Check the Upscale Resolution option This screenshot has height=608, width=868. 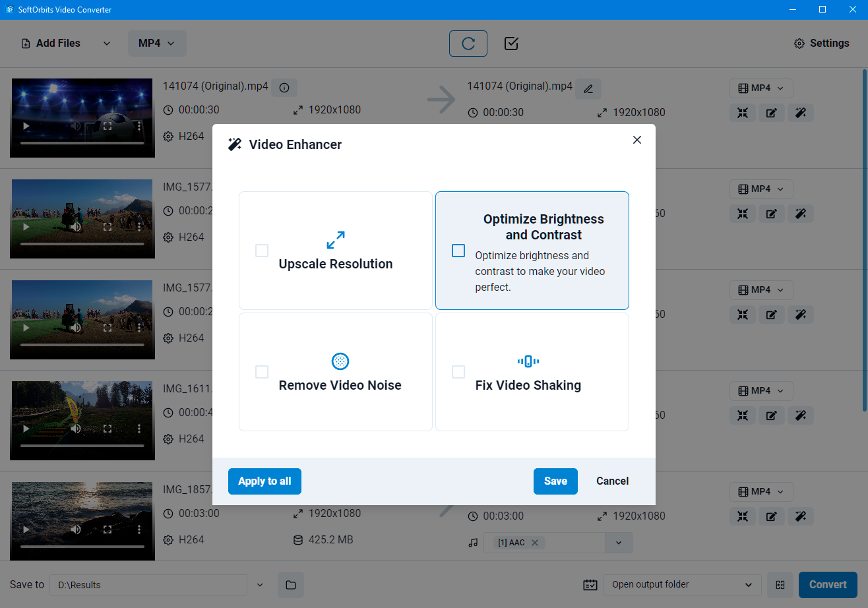262,251
